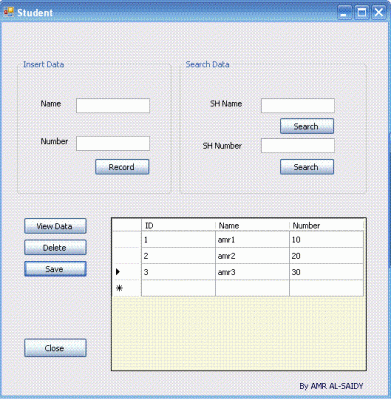The image size is (391, 400).
Task: Focus the Name input field
Action: [x=113, y=106]
